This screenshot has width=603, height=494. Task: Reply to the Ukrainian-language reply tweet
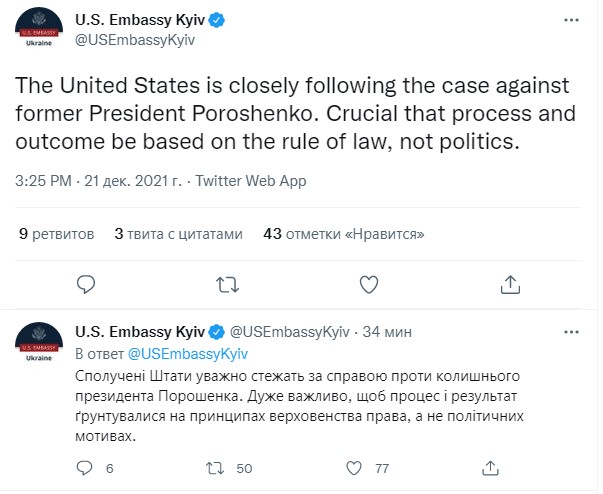click(86, 467)
